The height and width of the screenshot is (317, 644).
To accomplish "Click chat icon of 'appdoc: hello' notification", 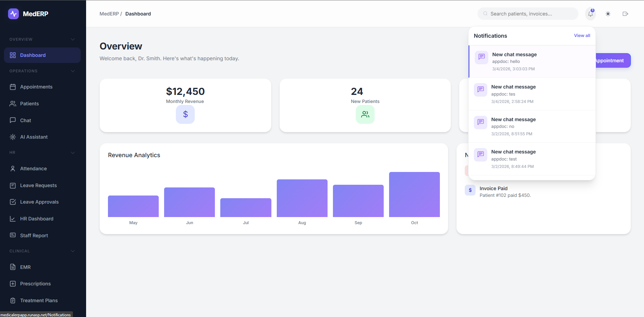I will pyautogui.click(x=481, y=57).
